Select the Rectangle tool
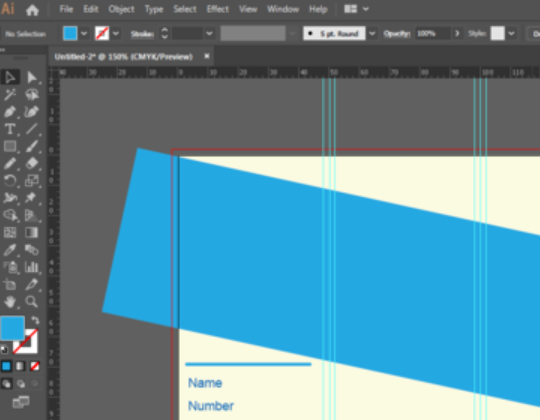Image resolution: width=540 pixels, height=420 pixels. pyautogui.click(x=10, y=146)
